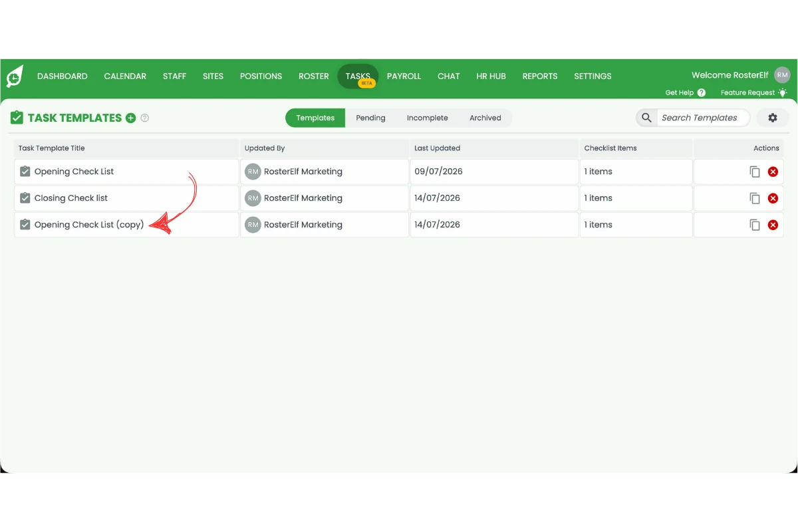
Task: Click the search magnifier icon
Action: tap(646, 118)
